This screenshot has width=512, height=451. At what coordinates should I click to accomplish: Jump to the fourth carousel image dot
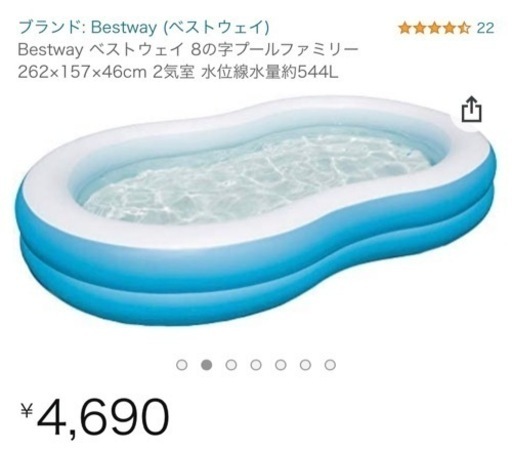pos(256,365)
